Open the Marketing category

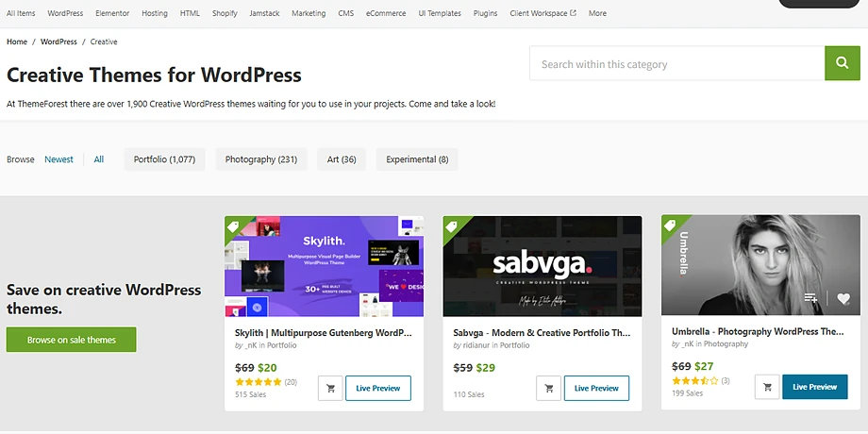(x=309, y=13)
